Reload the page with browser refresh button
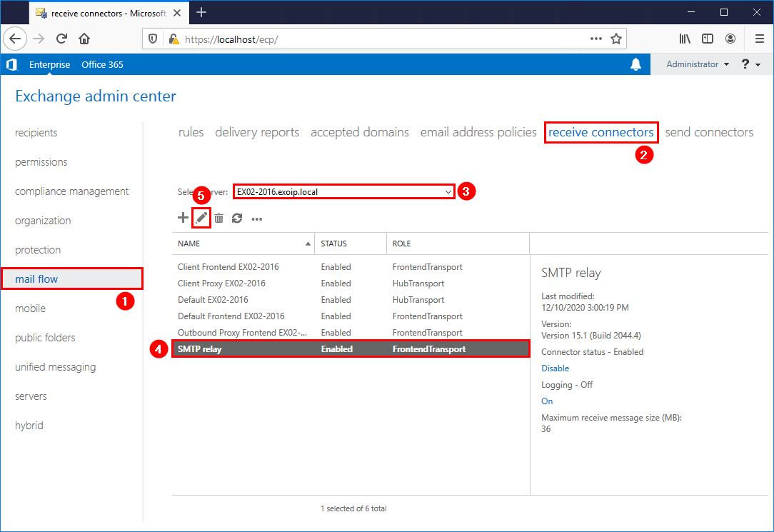Screen dimensions: 774x532 click(x=61, y=39)
